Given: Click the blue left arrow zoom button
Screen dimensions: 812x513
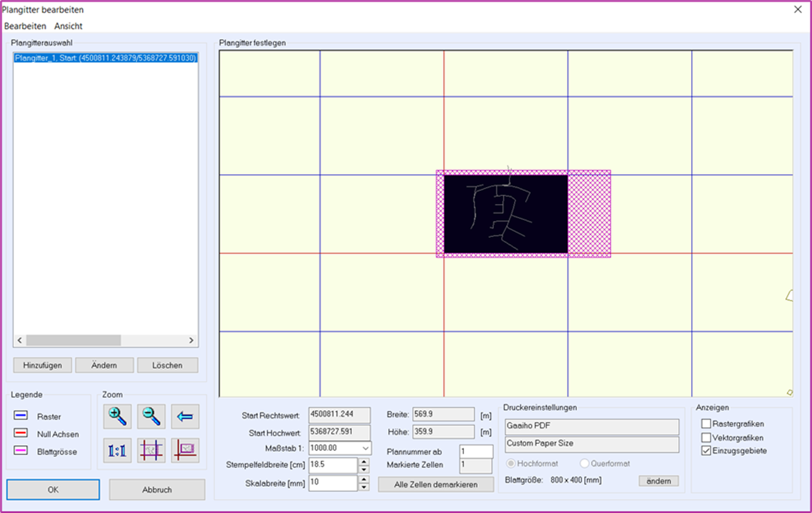Looking at the screenshot, I should 185,416.
